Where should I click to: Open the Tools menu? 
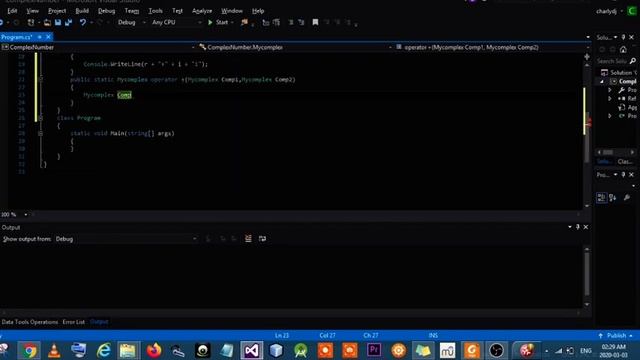[156, 11]
